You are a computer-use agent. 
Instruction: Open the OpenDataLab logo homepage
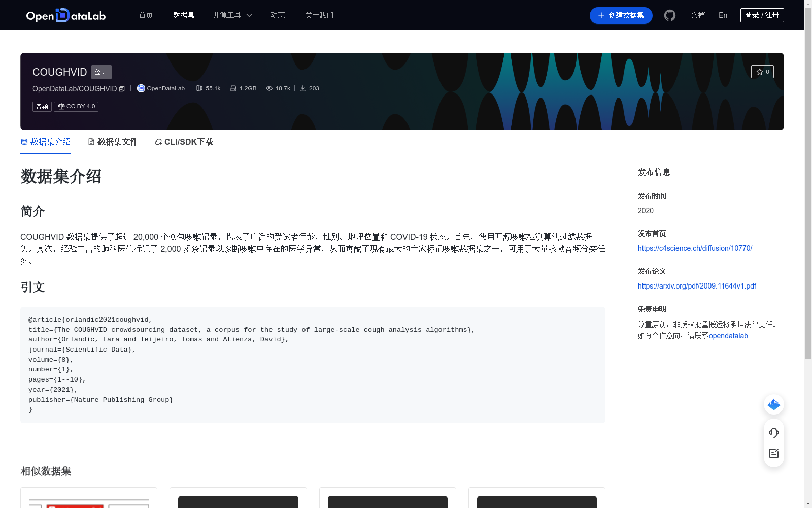click(66, 15)
